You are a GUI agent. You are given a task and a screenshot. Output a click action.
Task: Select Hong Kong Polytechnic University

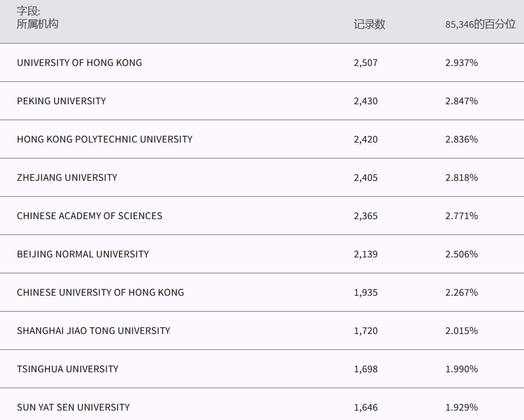(104, 139)
